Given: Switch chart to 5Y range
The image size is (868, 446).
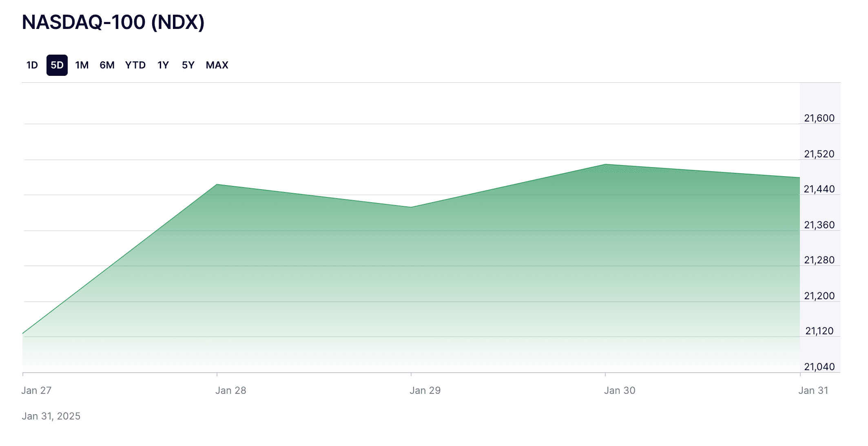Looking at the screenshot, I should tap(188, 65).
